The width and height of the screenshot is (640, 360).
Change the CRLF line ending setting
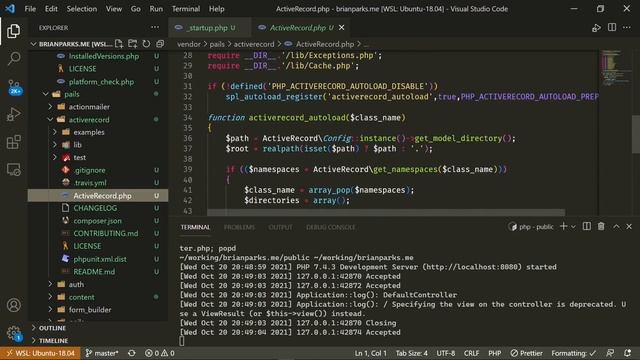[x=471, y=353]
